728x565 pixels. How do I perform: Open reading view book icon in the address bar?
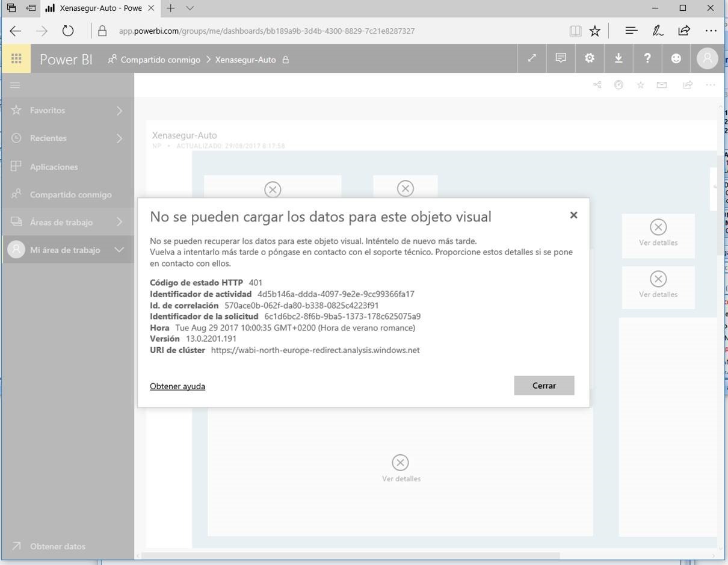pyautogui.click(x=575, y=31)
